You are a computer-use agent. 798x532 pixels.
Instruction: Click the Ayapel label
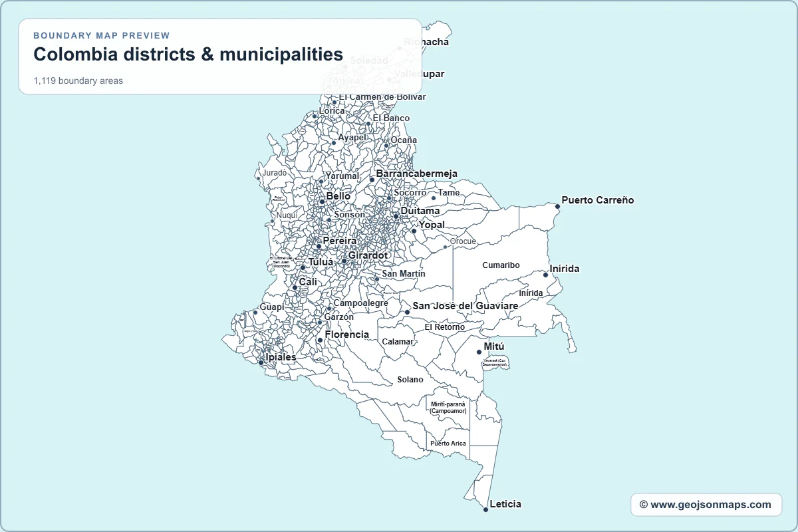[352, 138]
